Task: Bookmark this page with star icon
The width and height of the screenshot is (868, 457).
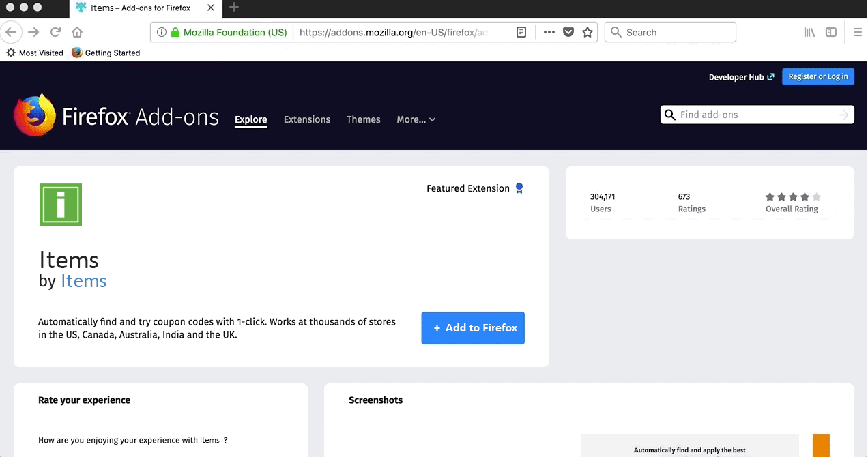Action: [587, 32]
